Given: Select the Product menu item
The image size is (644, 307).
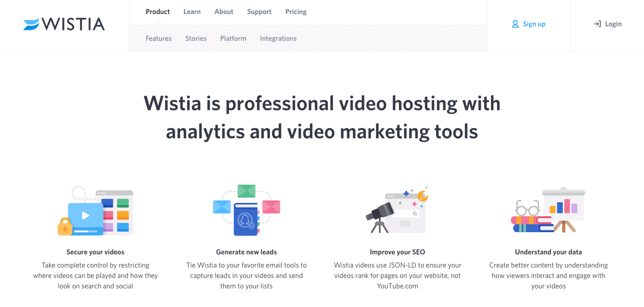Looking at the screenshot, I should pos(157,11).
